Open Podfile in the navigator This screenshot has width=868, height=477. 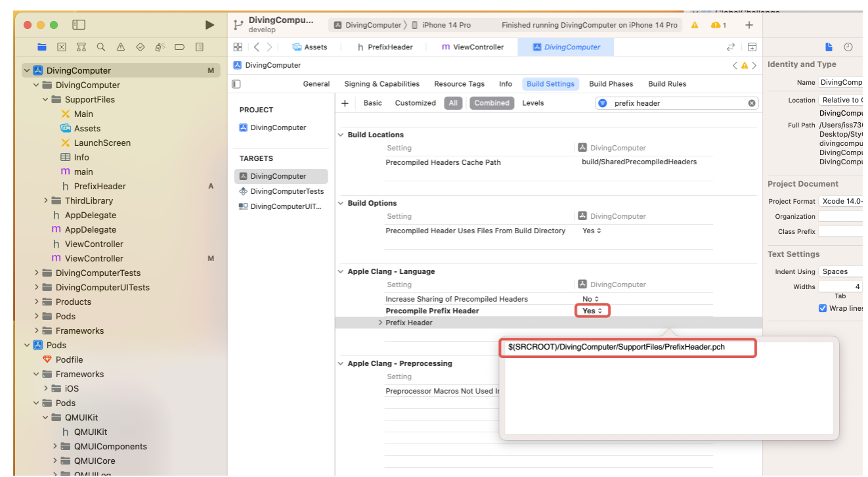(69, 359)
